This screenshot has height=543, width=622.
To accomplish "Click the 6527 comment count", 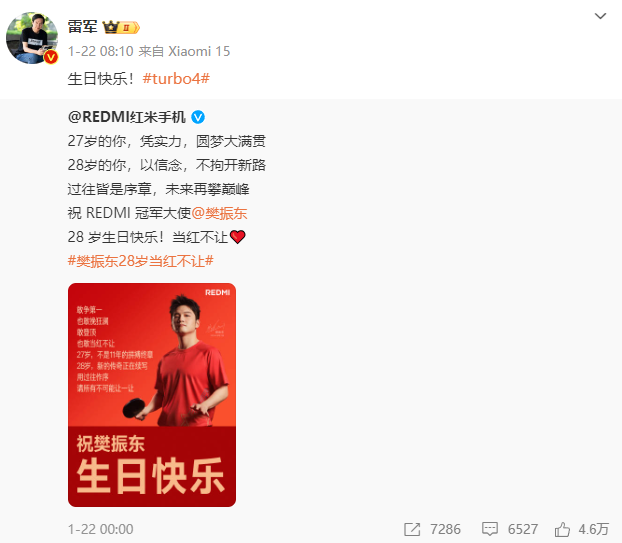I will [523, 529].
